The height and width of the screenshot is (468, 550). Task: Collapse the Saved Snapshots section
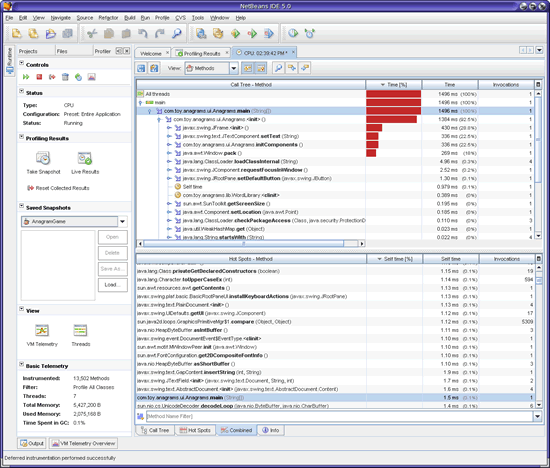coord(21,206)
